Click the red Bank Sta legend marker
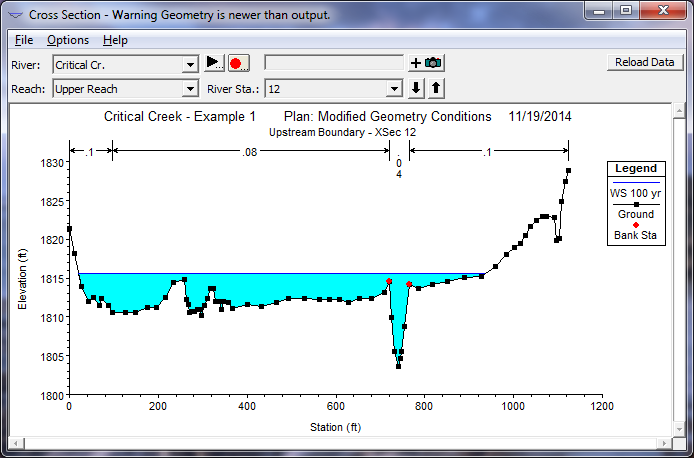The image size is (694, 458). coord(635,225)
